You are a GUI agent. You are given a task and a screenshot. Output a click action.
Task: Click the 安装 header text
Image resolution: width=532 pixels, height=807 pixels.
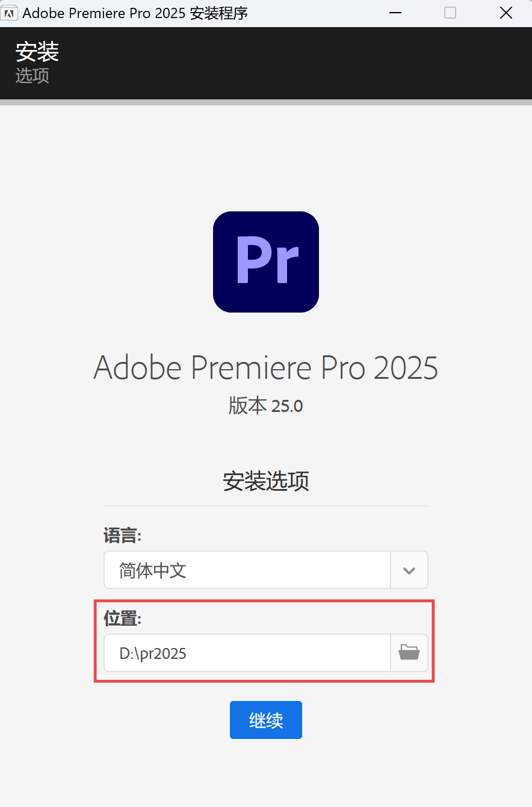[x=37, y=53]
